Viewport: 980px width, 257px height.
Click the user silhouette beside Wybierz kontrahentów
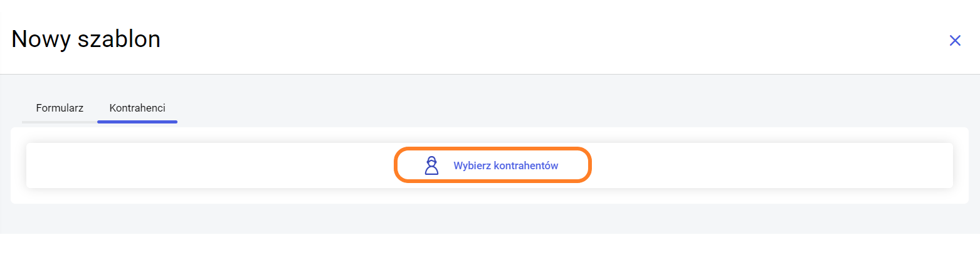tap(431, 165)
